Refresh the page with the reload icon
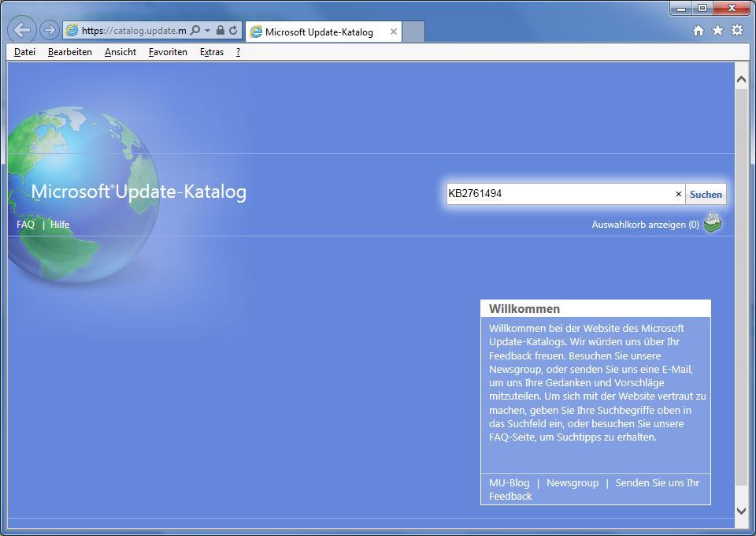Image resolution: width=756 pixels, height=536 pixels. (x=233, y=31)
